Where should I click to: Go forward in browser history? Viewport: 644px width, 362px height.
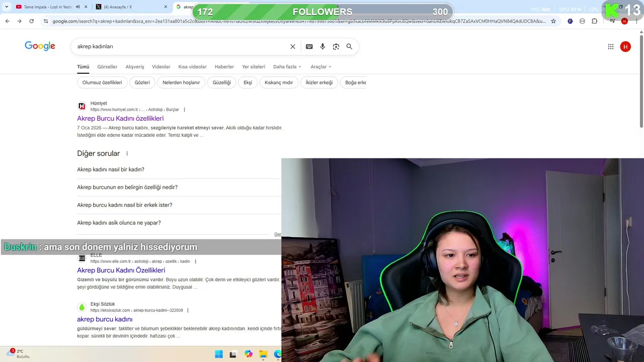[19, 21]
